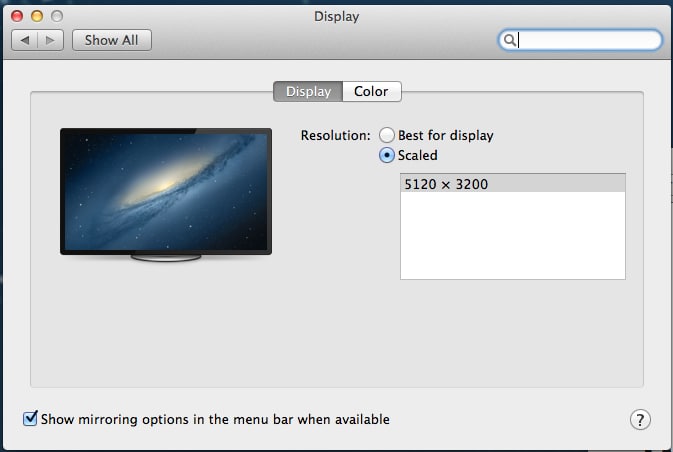This screenshot has height=452, width=673.
Task: Close the Display window with red button
Action: [17, 16]
